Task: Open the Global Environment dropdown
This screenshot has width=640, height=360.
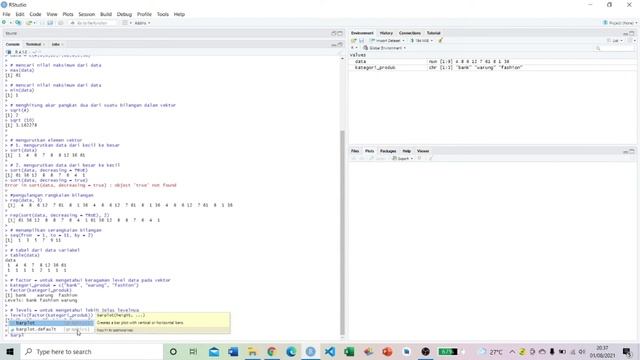Action: coord(384,48)
